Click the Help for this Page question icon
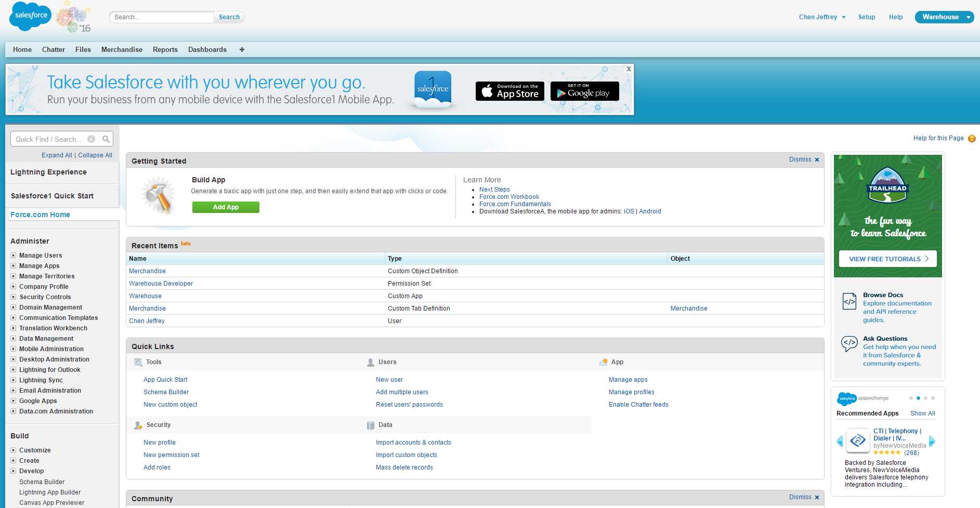Viewport: 980px width, 508px height. tap(972, 139)
